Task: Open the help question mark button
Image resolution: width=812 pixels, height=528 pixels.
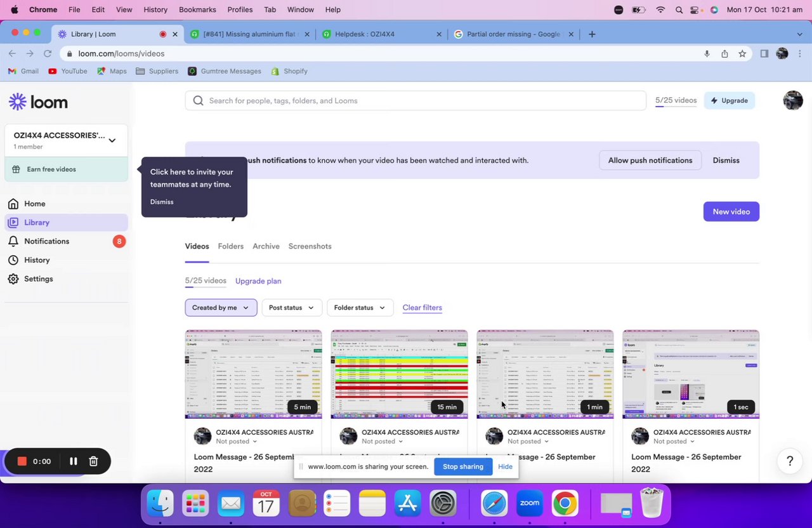Action: tap(790, 461)
